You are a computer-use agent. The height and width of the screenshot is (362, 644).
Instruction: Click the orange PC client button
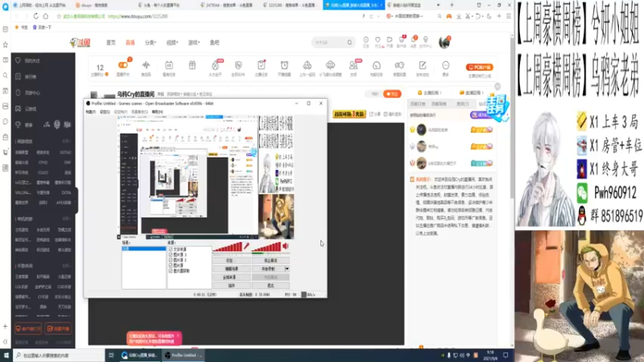tap(479, 68)
